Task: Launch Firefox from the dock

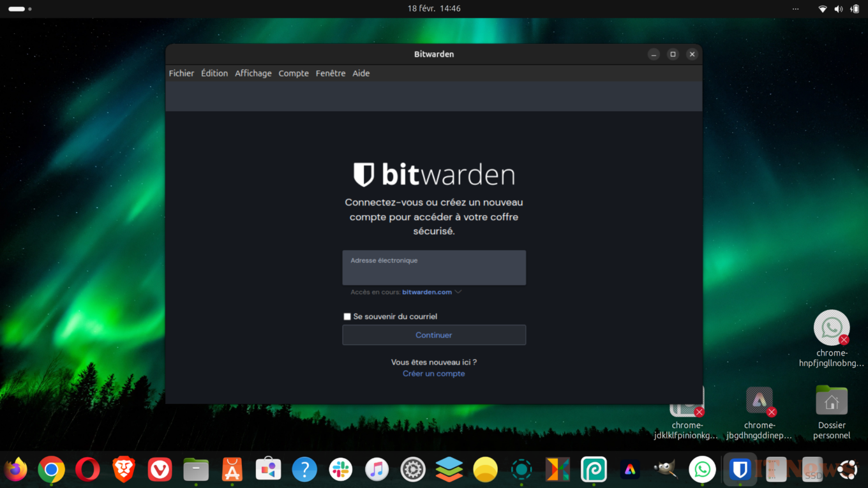Action: [16, 470]
